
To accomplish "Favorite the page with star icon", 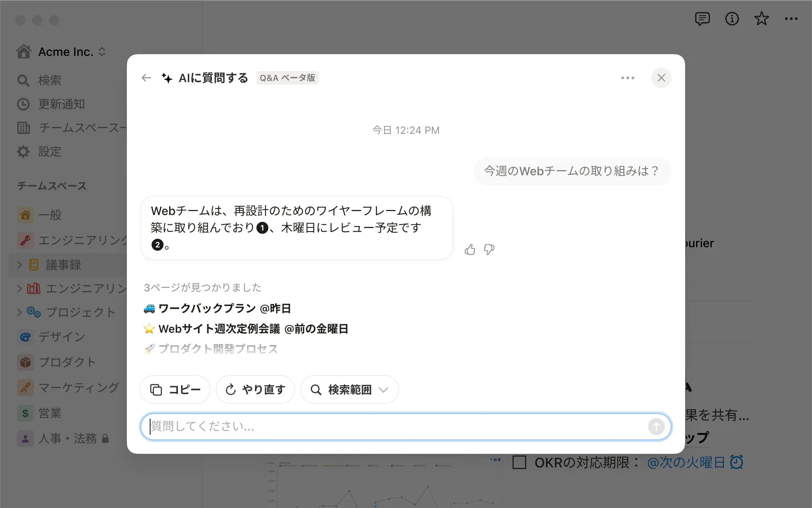I will (x=761, y=19).
